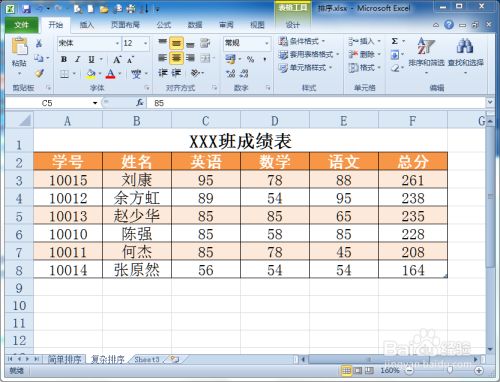Click decrease decimal icon
Viewport: 500px width, 382px height.
244,74
